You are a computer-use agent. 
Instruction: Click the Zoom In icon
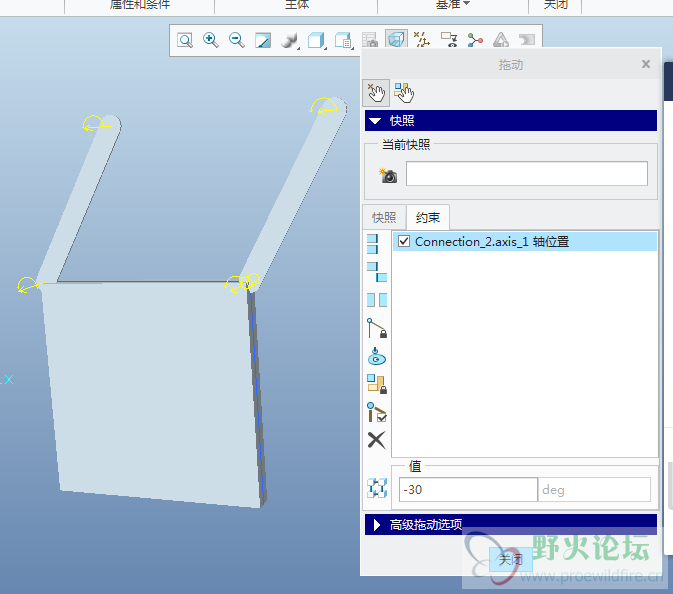pos(211,40)
